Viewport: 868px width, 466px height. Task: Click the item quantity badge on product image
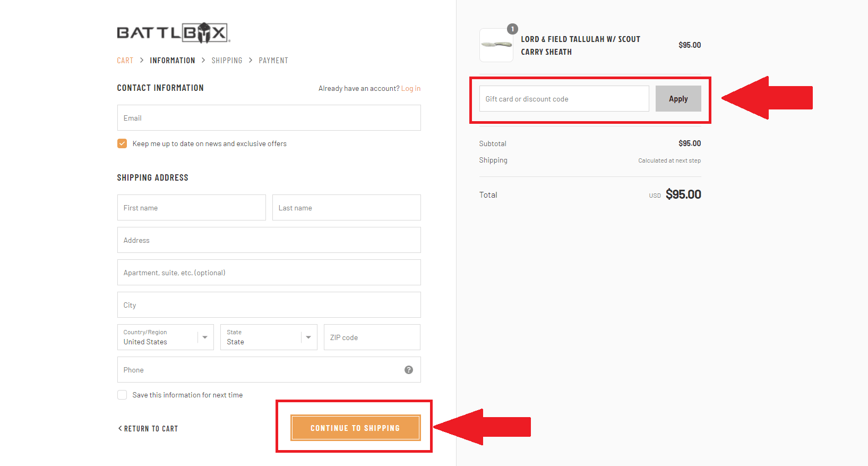(512, 29)
